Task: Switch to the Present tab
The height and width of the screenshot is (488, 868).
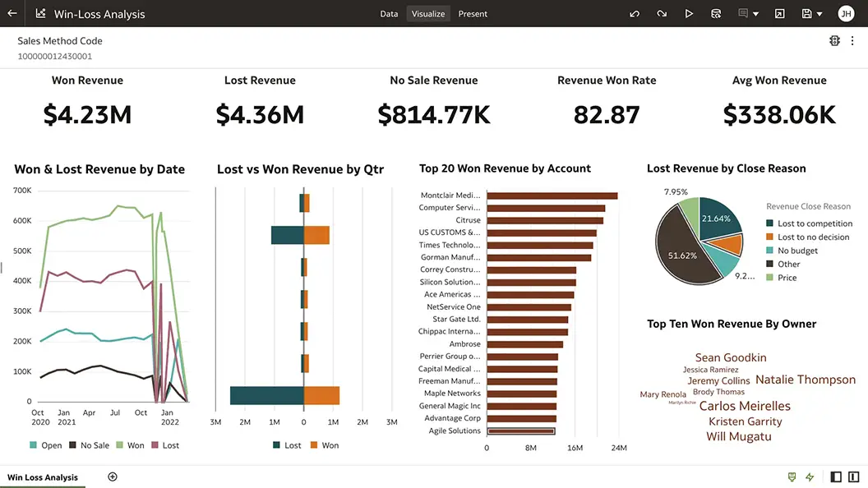Action: click(x=473, y=14)
